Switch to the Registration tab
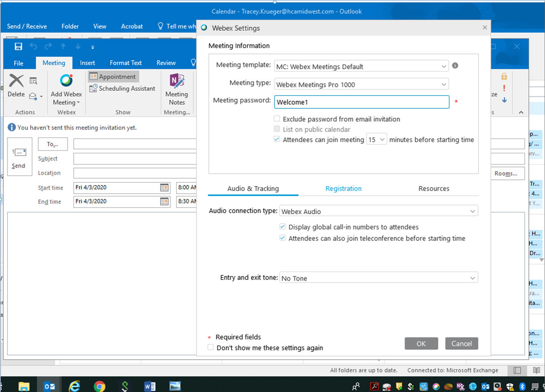This screenshot has width=545, height=392. click(343, 189)
